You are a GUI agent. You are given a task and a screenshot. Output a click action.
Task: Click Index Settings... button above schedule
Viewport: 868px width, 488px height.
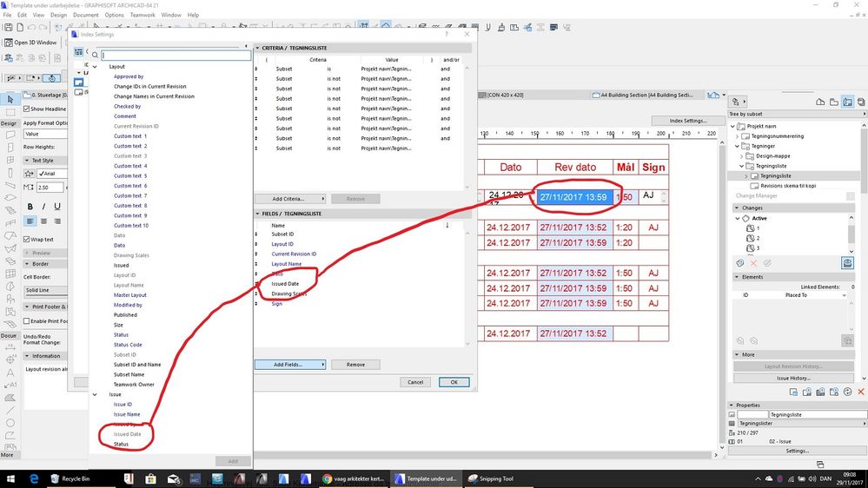[687, 121]
